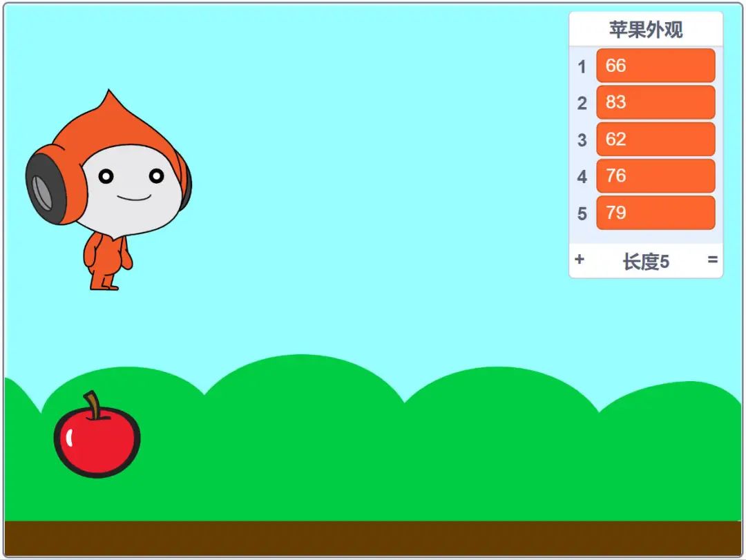This screenshot has width=746, height=560.
Task: Edit list entry showing 62
Action: (655, 139)
